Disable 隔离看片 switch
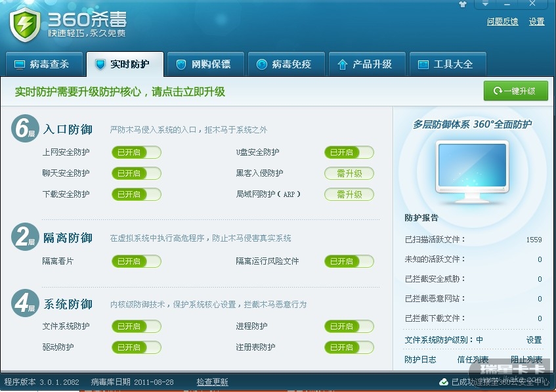 [137, 261]
